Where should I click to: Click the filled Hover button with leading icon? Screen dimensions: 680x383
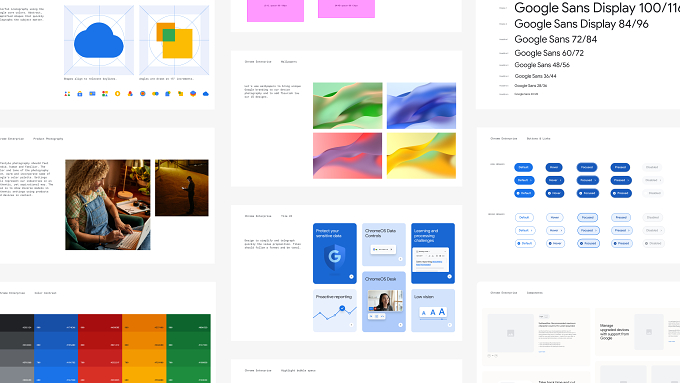[x=555, y=193]
